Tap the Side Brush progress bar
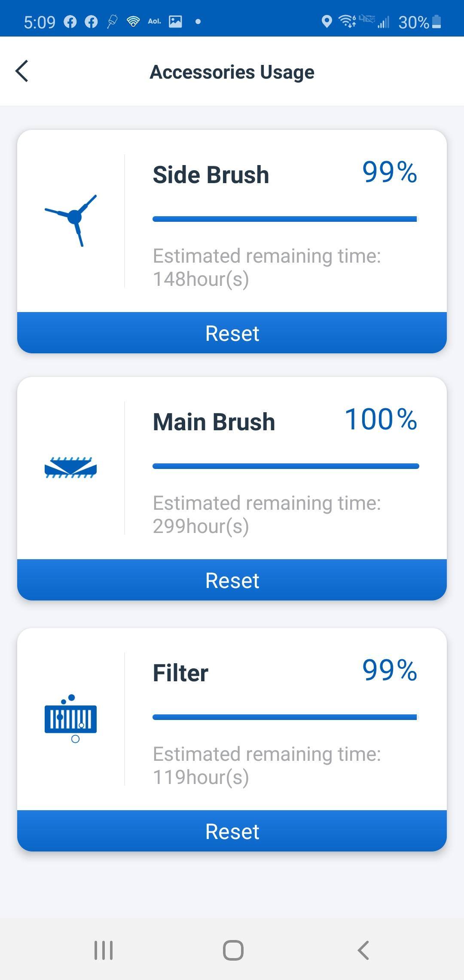 point(285,219)
